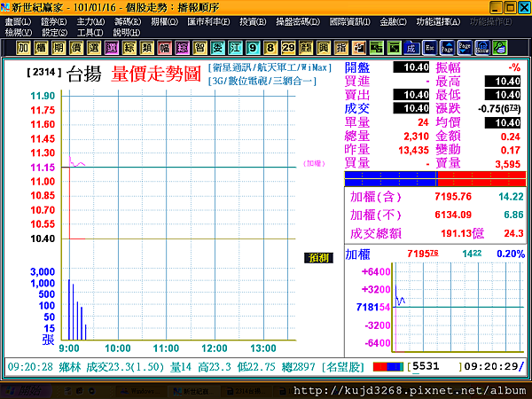Viewport: 532px width, 399px height.
Task: Click the 量價走勢圖 chart title
Action: point(156,74)
